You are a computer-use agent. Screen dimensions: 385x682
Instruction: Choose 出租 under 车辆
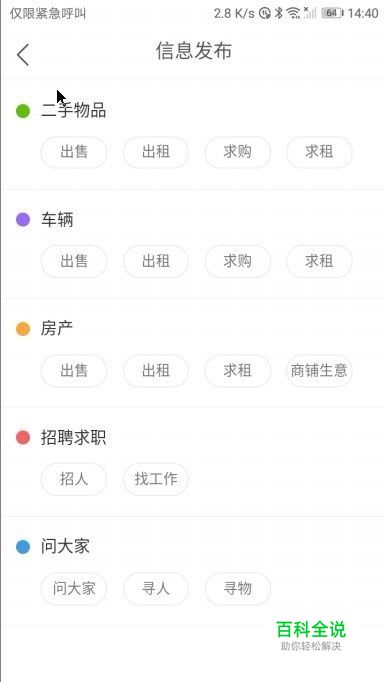(x=156, y=261)
